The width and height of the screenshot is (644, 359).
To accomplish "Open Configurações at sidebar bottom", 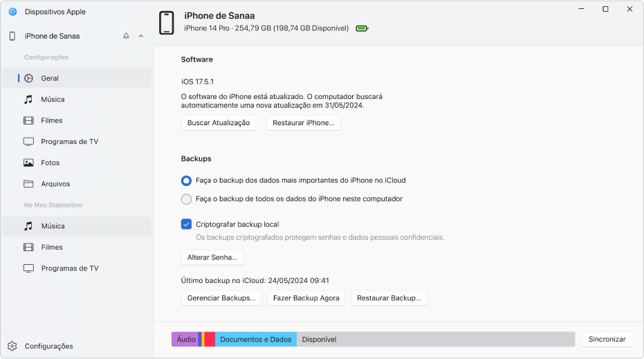I will pos(49,347).
